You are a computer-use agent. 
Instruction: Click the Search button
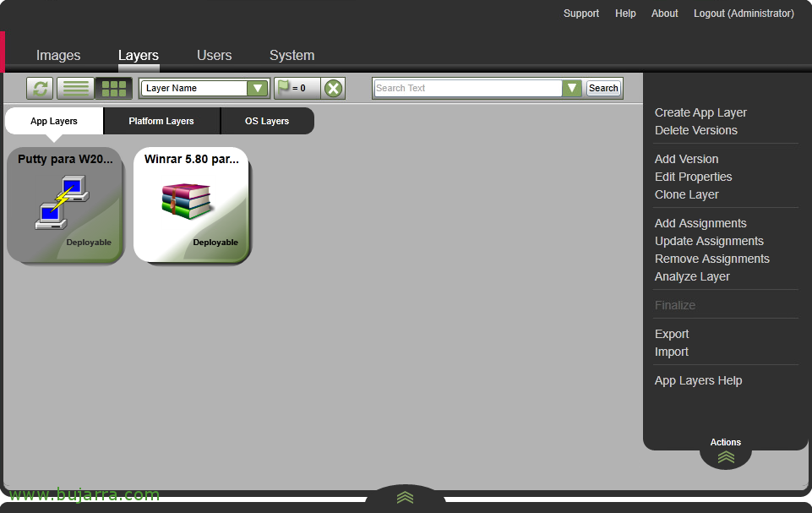click(603, 88)
